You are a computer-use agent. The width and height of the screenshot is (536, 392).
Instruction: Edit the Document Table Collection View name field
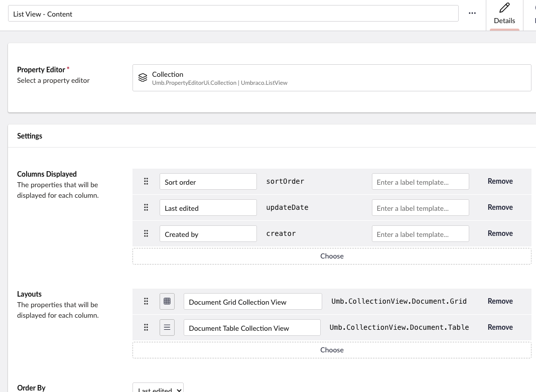(x=252, y=328)
